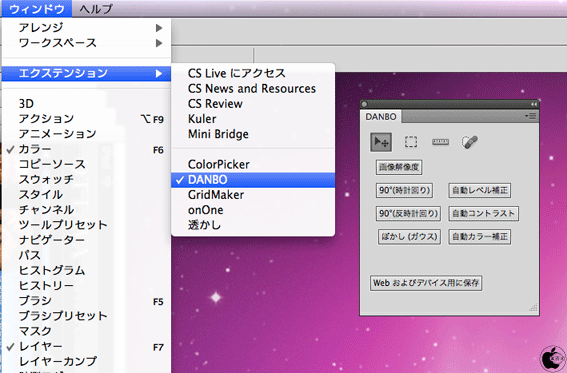The width and height of the screenshot is (567, 373).
Task: Select the Rectangular Marquee tool in DANBO panel
Action: pos(411,142)
